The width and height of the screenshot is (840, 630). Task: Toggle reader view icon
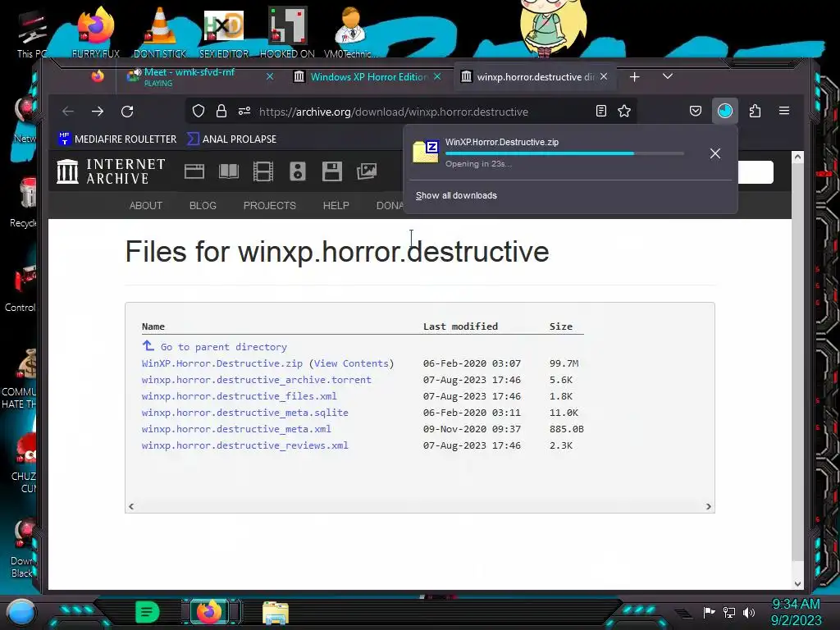[x=601, y=111]
